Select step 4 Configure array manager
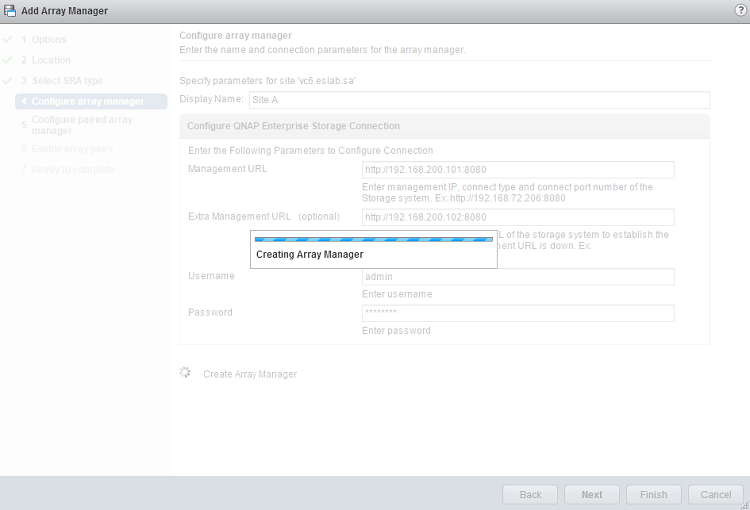This screenshot has width=750, height=510. (87, 101)
